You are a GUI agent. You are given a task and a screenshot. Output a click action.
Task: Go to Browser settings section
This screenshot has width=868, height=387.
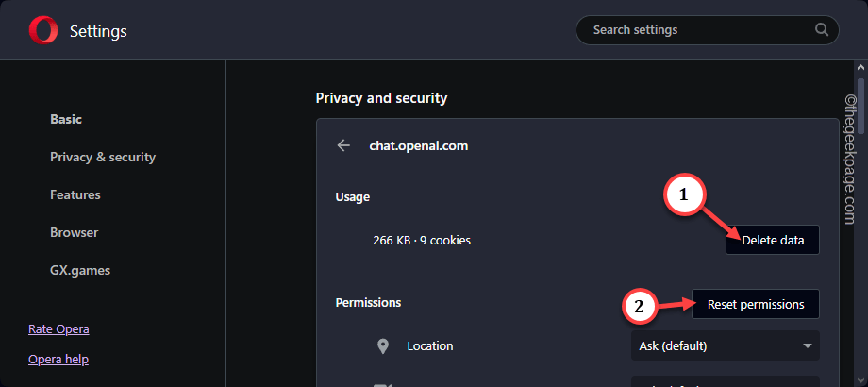[x=75, y=232]
